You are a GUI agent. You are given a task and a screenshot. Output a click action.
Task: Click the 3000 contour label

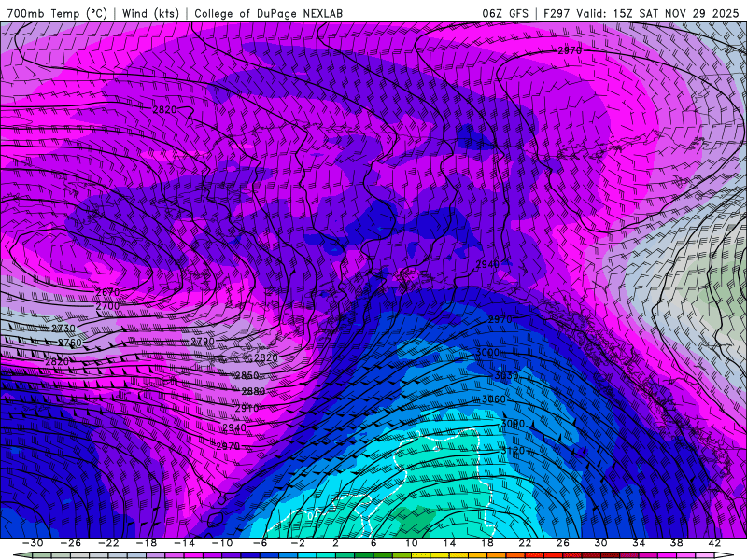click(487, 353)
